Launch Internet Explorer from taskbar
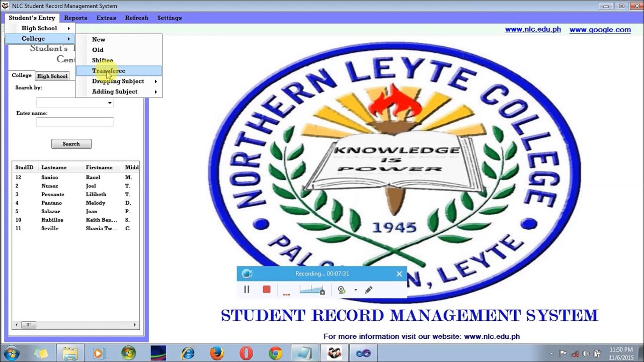Image resolution: width=644 pixels, height=362 pixels. click(x=188, y=353)
